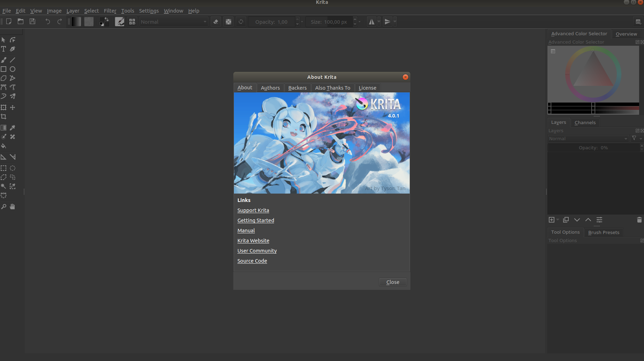Open the Also Thanks To tab

tap(333, 88)
